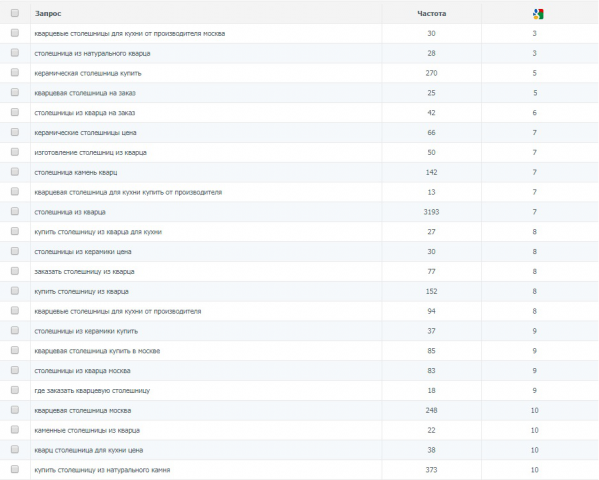Click query 'керамическая столешница купить'

pos(88,73)
